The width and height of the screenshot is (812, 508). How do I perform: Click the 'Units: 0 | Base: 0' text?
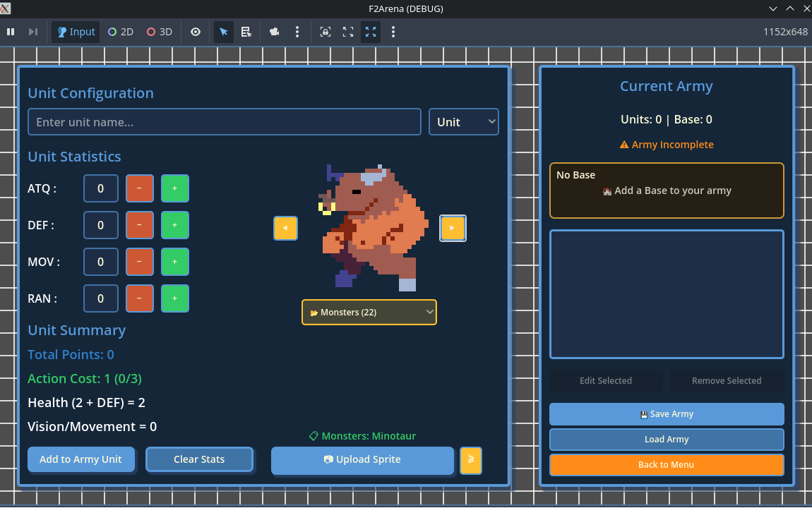667,119
